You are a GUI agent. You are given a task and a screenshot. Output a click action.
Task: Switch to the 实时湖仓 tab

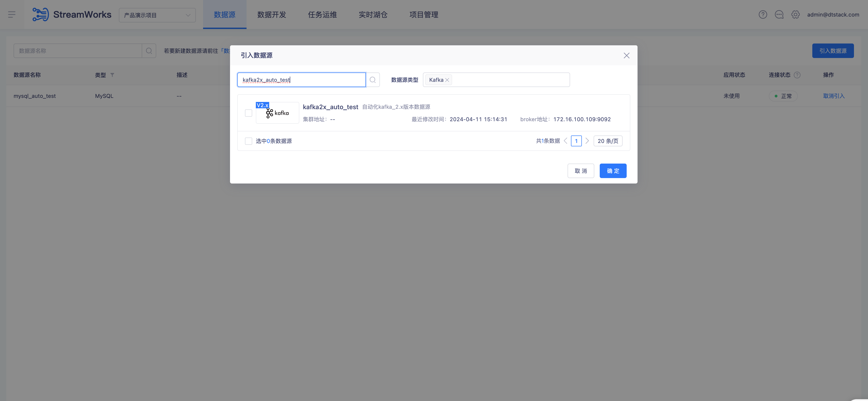coord(373,14)
